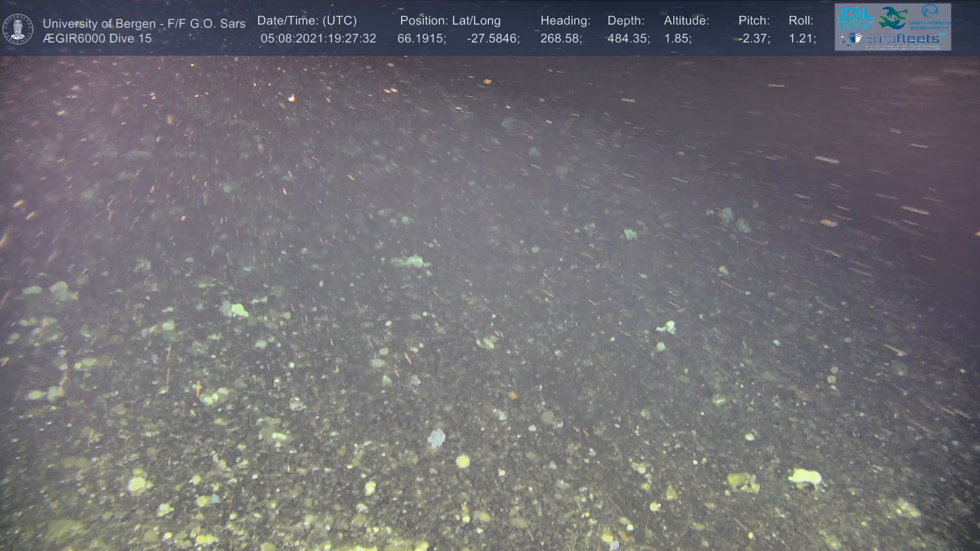Click the green-blue twin fish logo

(x=893, y=17)
